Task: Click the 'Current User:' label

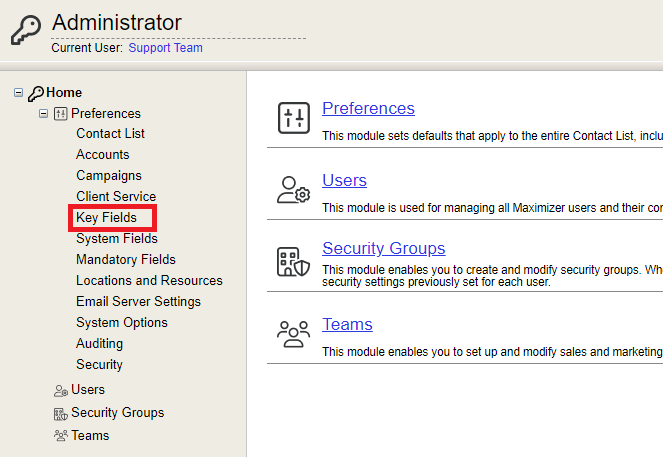Action: point(87,48)
